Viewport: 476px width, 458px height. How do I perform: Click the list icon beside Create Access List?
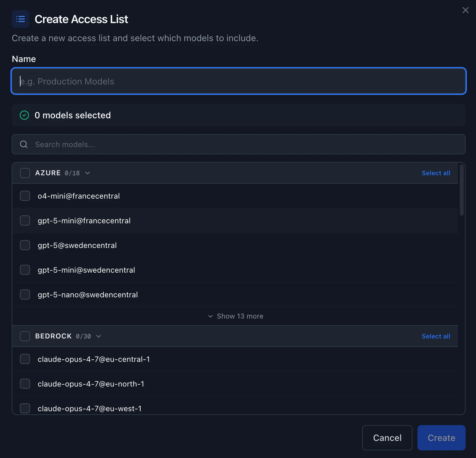click(x=21, y=19)
